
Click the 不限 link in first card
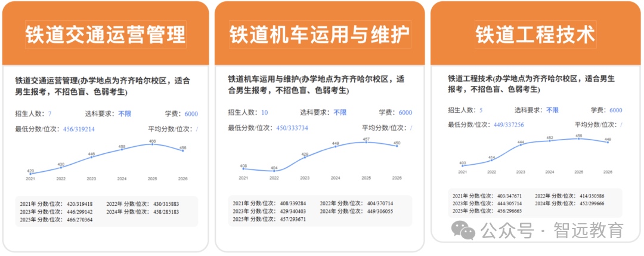coord(125,114)
